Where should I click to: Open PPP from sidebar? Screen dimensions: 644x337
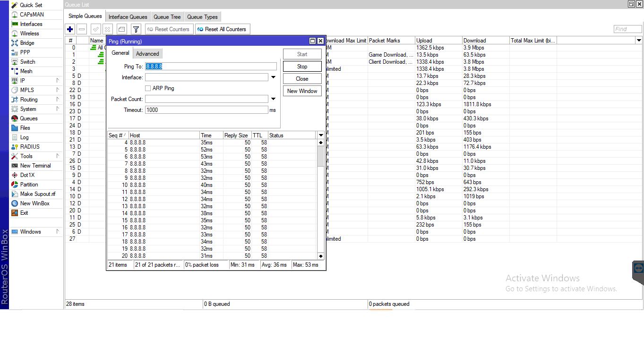click(25, 52)
